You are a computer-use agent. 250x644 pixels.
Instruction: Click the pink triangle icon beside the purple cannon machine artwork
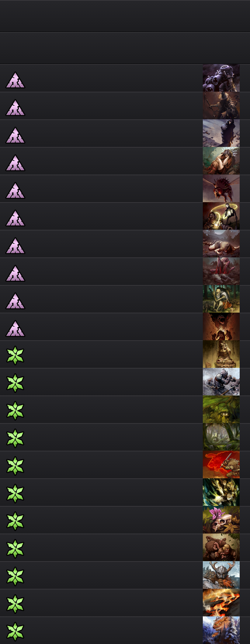click(15, 80)
